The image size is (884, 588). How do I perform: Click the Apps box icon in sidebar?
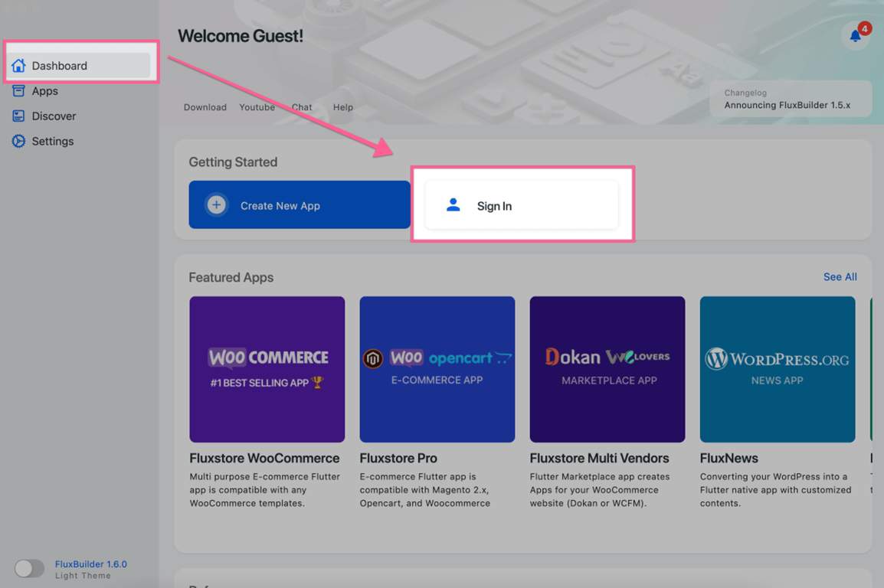[x=18, y=90]
